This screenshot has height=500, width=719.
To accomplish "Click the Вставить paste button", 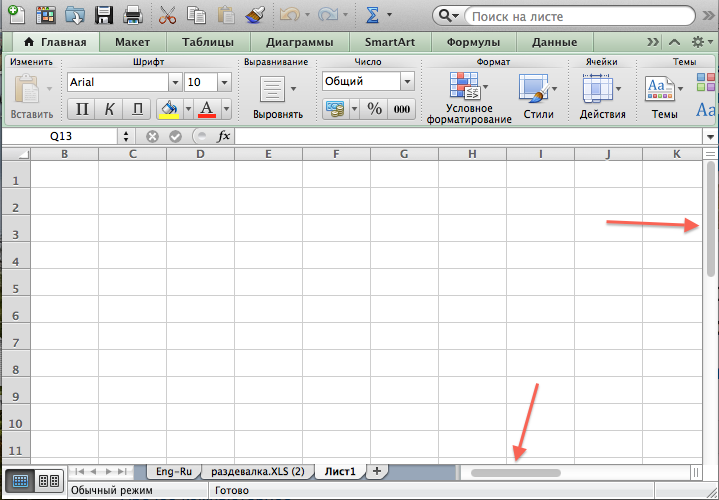I will pos(31,95).
